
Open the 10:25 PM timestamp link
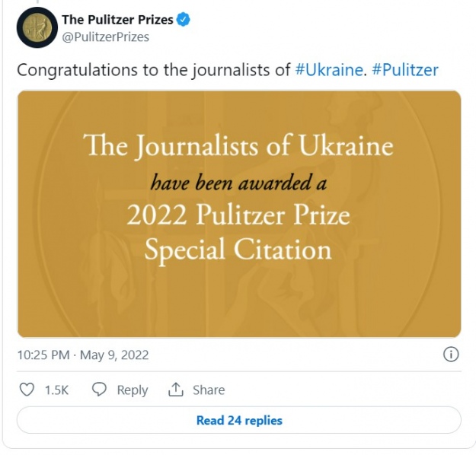[x=82, y=355]
